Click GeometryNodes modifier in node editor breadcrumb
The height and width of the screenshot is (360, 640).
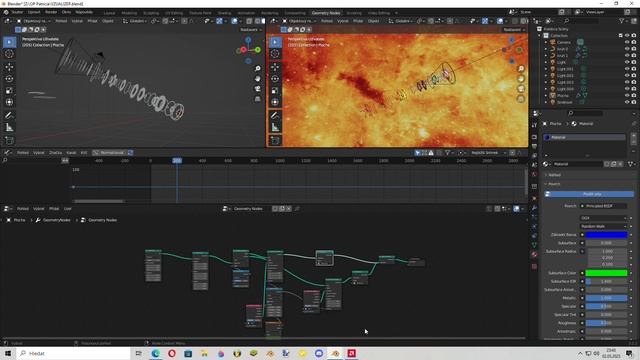56,220
